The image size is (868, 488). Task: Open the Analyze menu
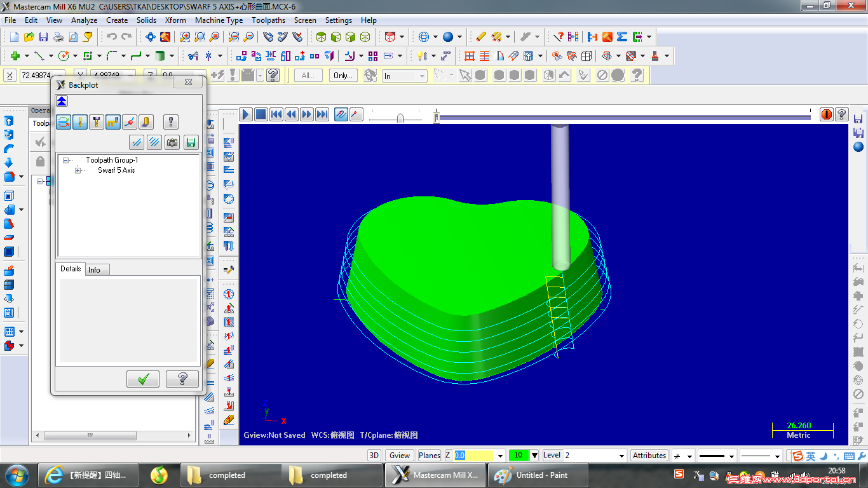point(85,20)
